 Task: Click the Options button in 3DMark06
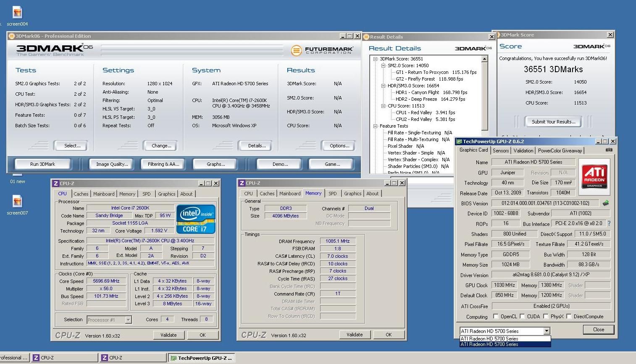(x=339, y=146)
